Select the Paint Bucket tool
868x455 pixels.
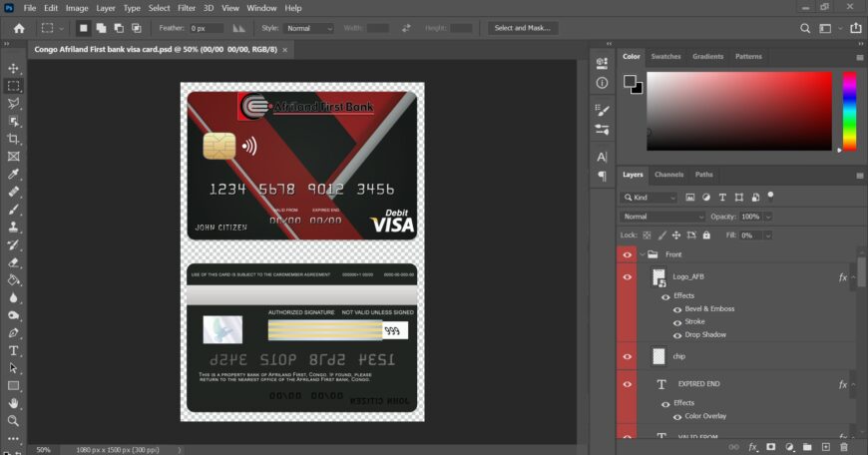[13, 280]
